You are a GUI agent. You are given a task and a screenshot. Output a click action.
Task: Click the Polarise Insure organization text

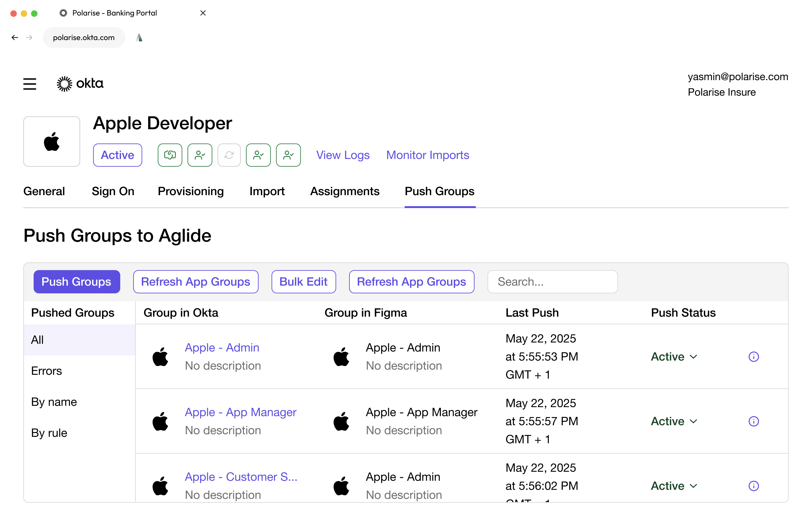click(721, 92)
